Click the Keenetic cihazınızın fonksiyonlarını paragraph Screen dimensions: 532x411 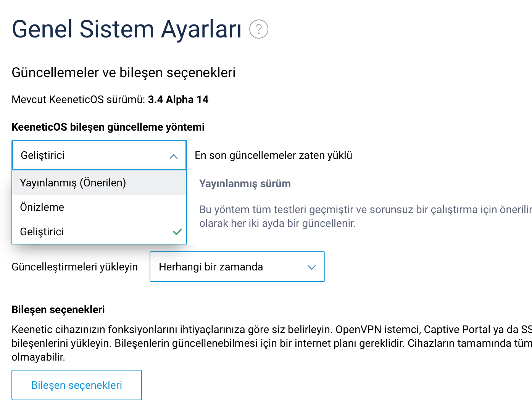[x=272, y=343]
